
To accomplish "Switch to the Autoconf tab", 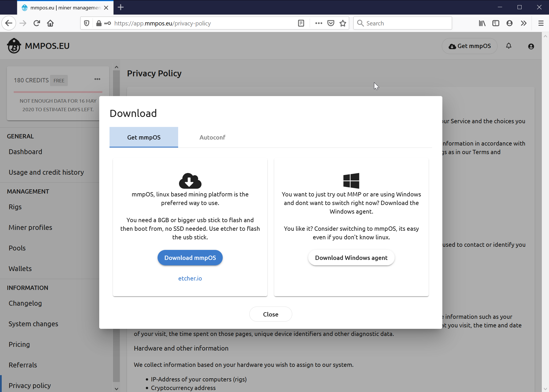I will [212, 137].
